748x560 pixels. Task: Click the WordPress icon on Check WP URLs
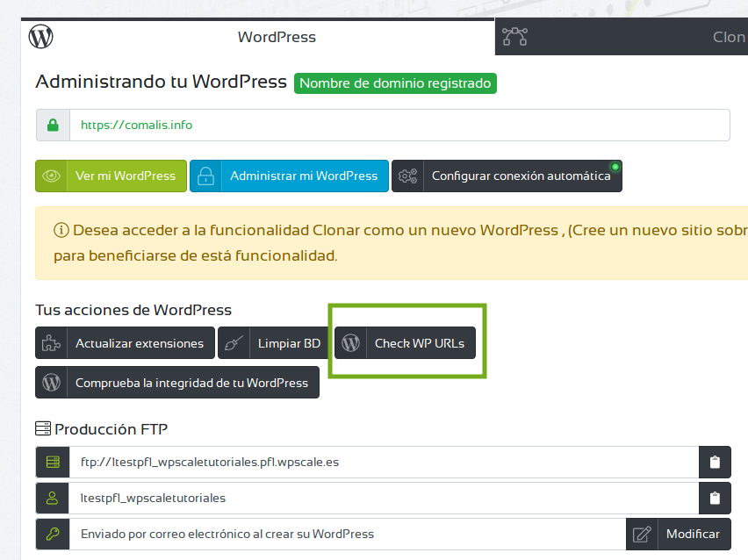point(350,343)
